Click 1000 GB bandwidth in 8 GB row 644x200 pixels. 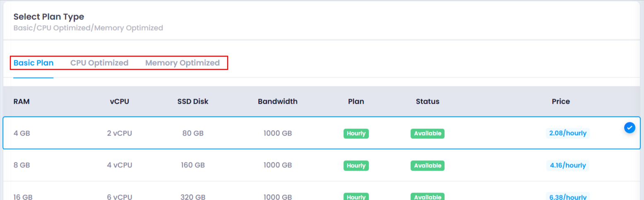pos(278,165)
